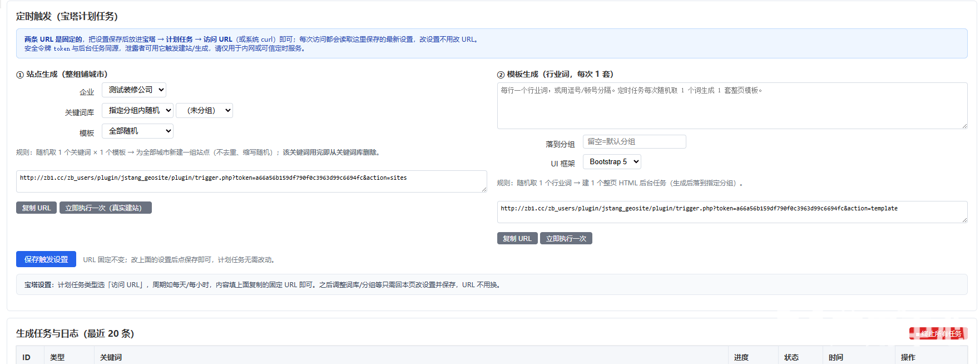The image size is (980, 364).
Task: Click the URL box ending in action=sites
Action: pyautogui.click(x=251, y=181)
